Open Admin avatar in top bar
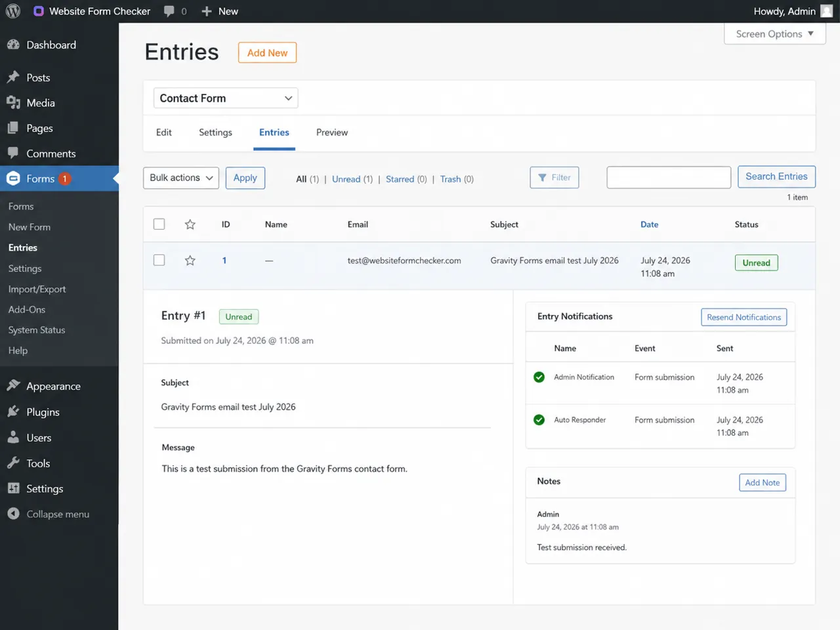This screenshot has width=840, height=630. 826,11
